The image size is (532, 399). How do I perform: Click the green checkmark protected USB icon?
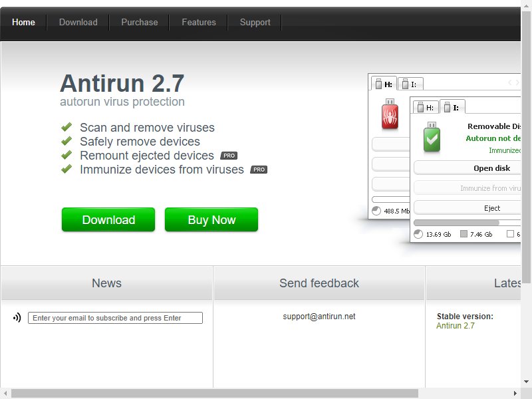(432, 137)
